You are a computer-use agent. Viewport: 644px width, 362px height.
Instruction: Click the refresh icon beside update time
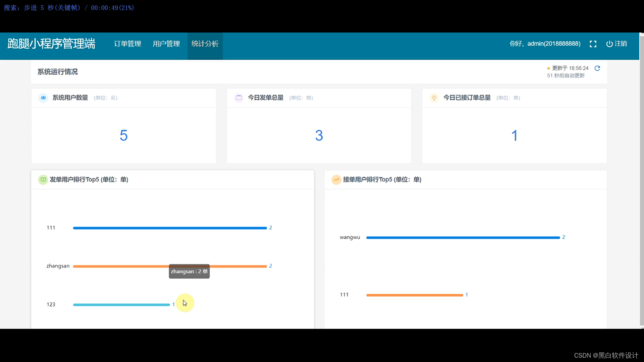coord(597,68)
